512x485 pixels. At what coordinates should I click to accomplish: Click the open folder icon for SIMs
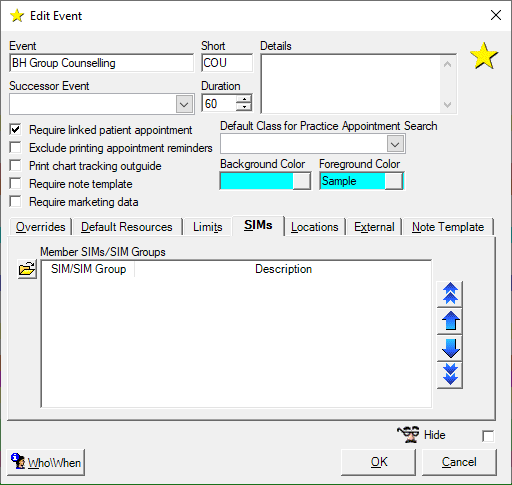pos(27,269)
